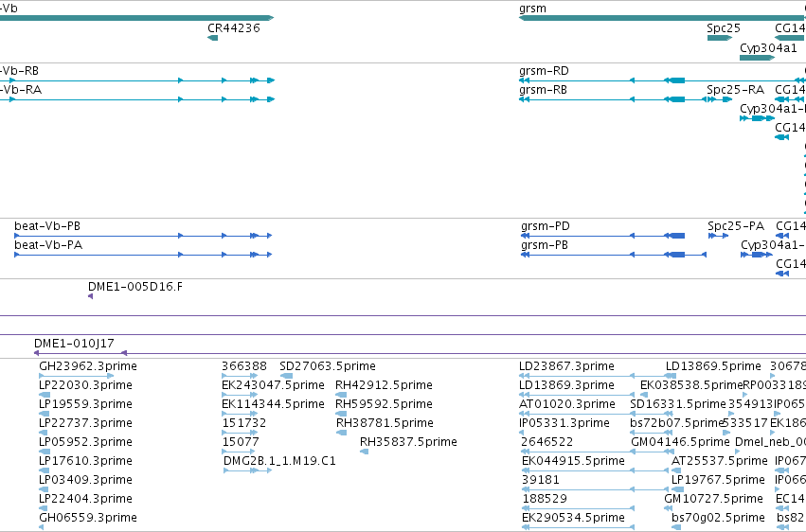Click the SD27063.5prime feature glyph
This screenshot has width=806, height=532.
click(286, 376)
